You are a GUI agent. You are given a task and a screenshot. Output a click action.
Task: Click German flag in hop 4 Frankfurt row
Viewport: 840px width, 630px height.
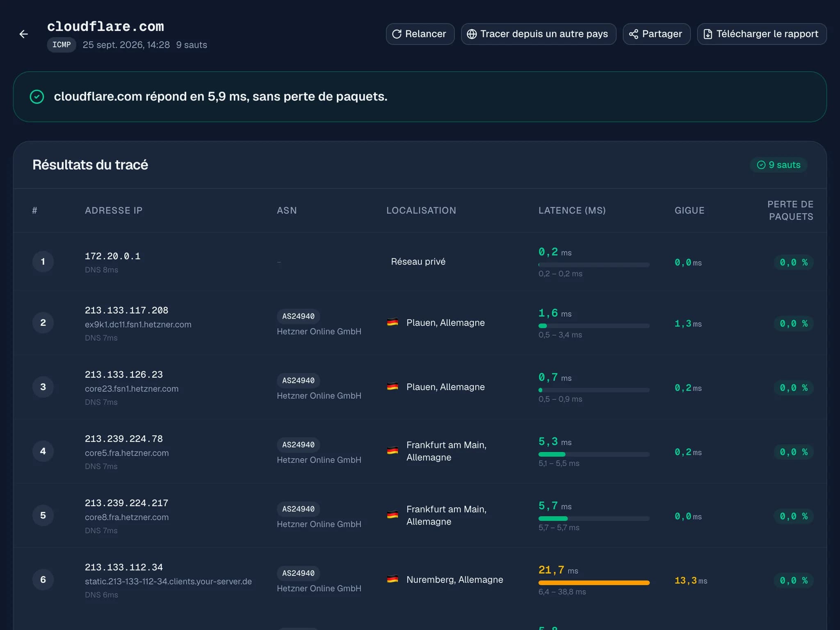(x=393, y=451)
